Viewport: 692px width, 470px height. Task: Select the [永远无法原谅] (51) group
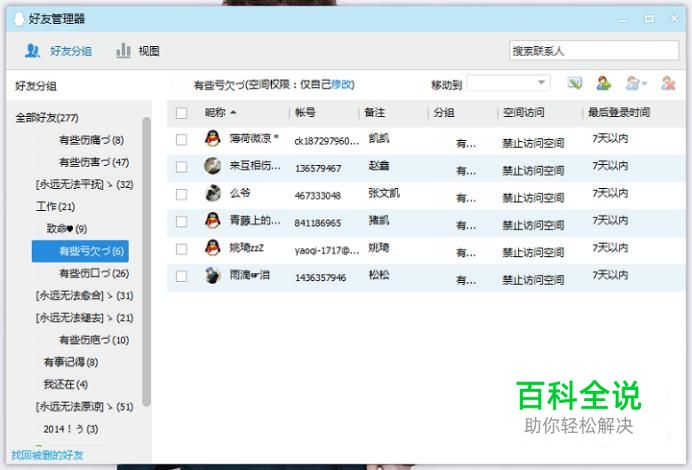pos(84,406)
